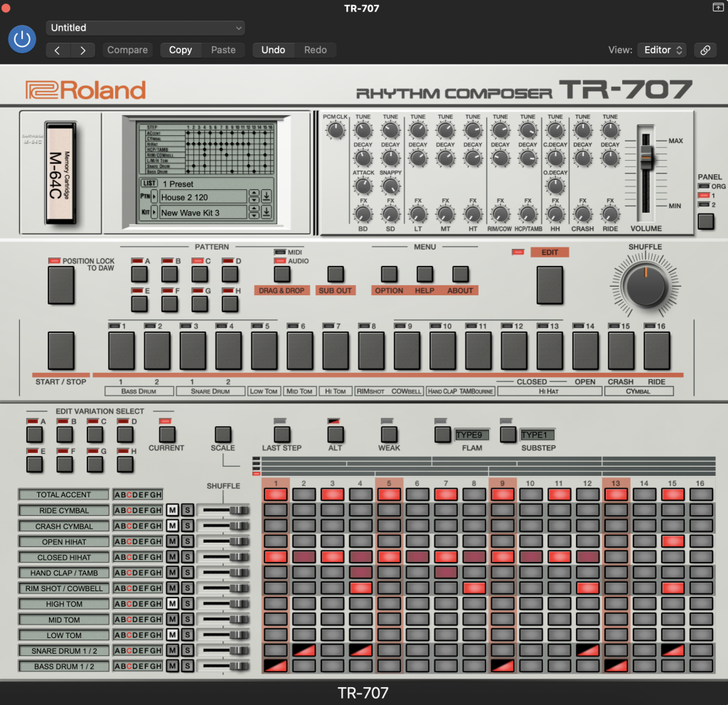728x705 pixels.
Task: Mute the Ride Cymbal track
Action: click(x=172, y=510)
